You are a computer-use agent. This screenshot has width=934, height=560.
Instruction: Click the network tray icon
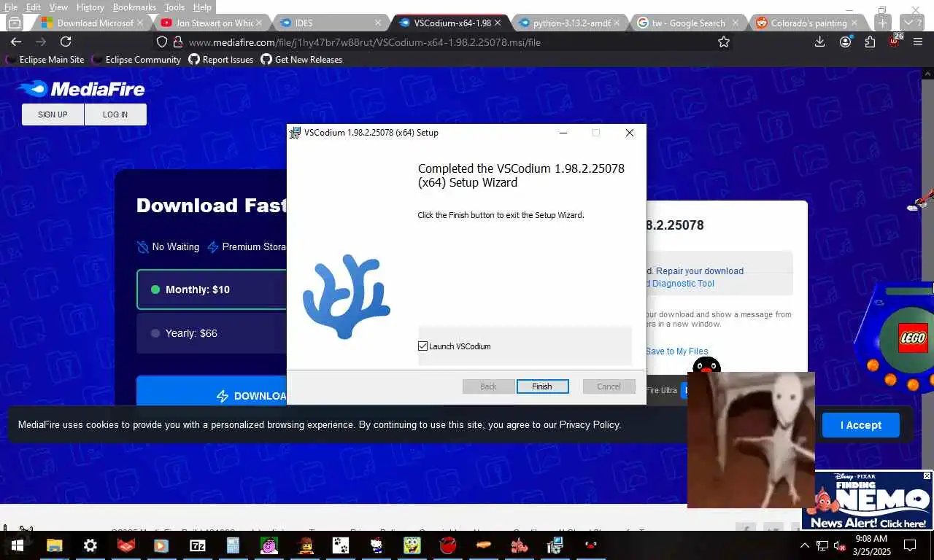coord(822,545)
